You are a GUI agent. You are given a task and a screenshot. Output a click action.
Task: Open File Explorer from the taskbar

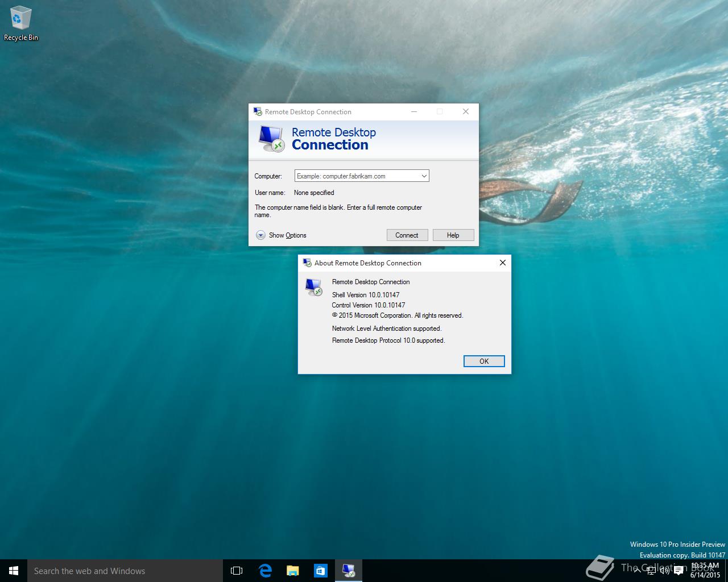(x=292, y=571)
